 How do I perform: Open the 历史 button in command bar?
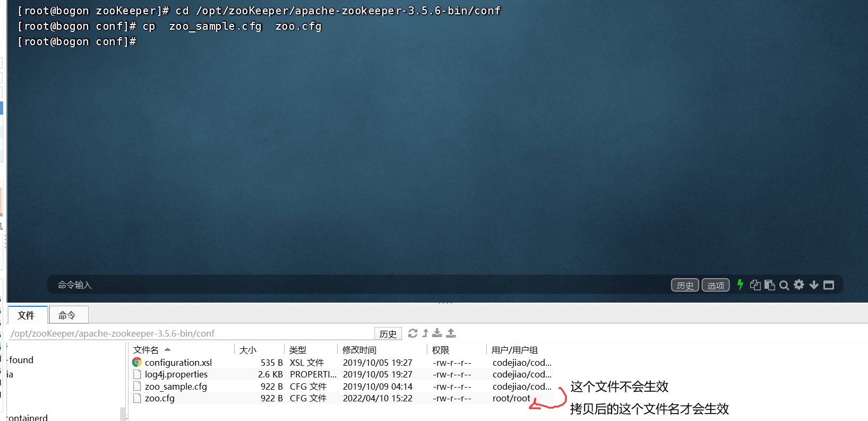coord(685,285)
